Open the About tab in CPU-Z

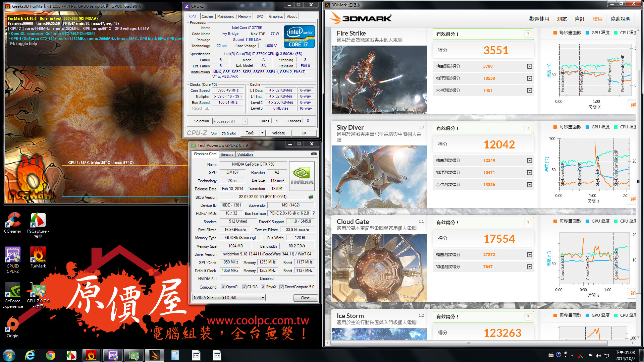click(292, 16)
